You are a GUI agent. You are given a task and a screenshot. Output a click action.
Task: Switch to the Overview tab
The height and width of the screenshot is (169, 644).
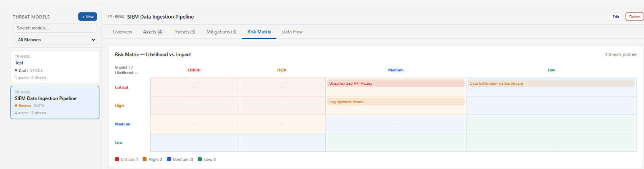[122, 32]
